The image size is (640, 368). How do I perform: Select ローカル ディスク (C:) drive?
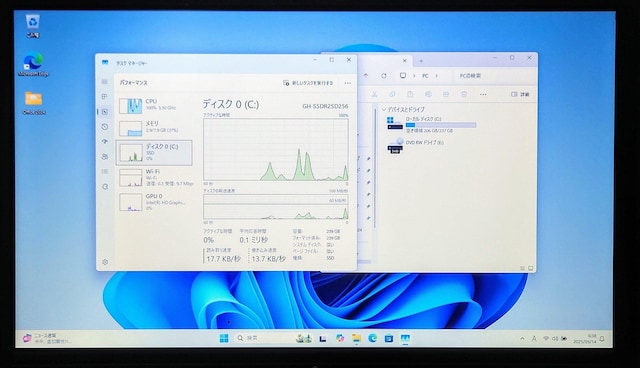(x=431, y=124)
